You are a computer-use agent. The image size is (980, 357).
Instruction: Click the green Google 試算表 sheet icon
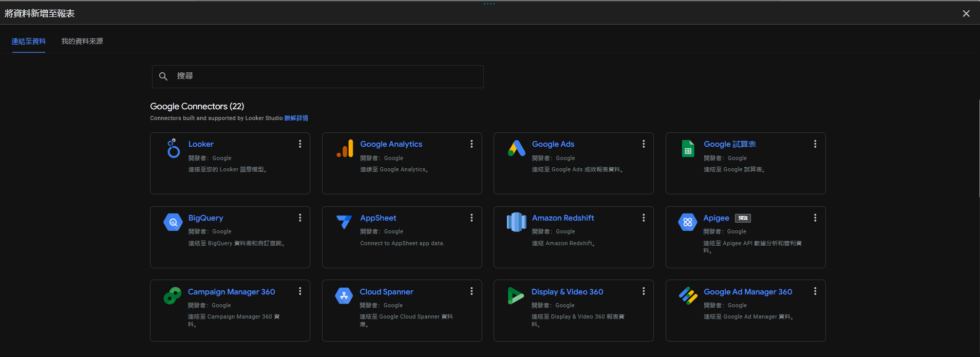pyautogui.click(x=688, y=148)
